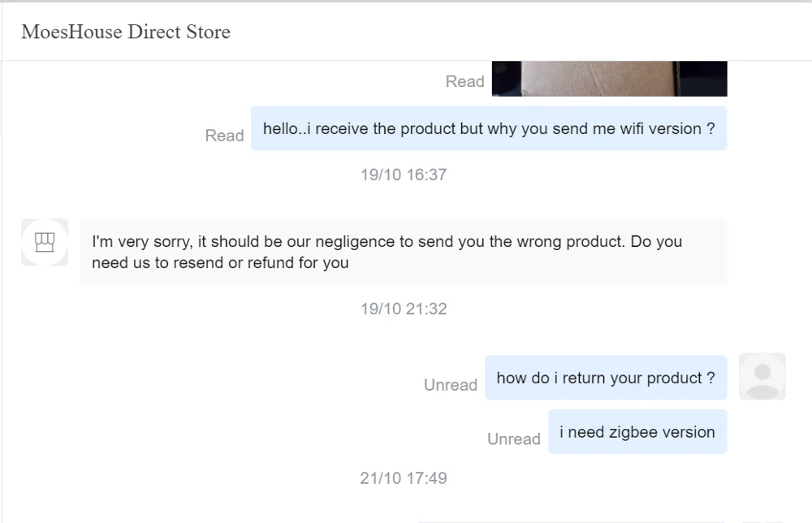Screen dimensions: 812x523
Task: Click Unread status next to the return question
Action: point(450,385)
